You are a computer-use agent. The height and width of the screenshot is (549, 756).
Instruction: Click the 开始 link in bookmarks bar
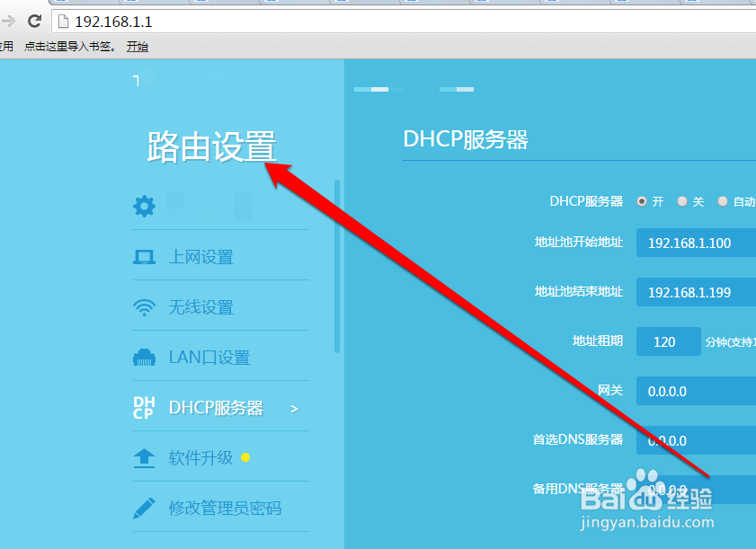click(x=138, y=46)
